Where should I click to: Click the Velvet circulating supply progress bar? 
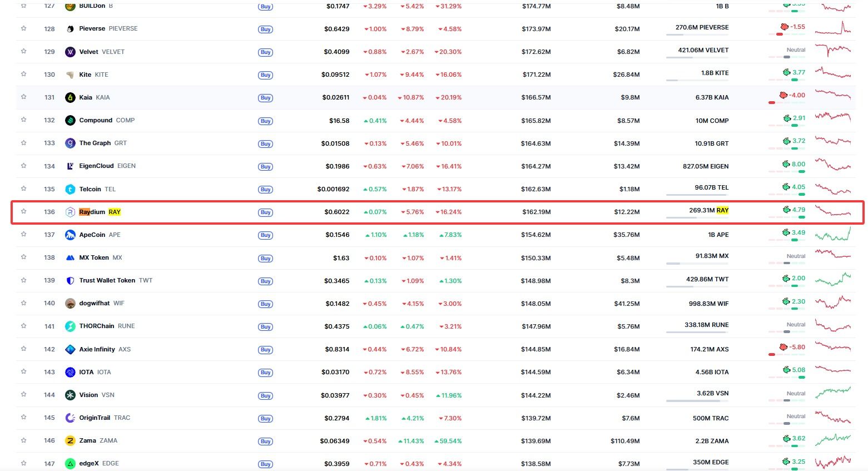pos(697,57)
